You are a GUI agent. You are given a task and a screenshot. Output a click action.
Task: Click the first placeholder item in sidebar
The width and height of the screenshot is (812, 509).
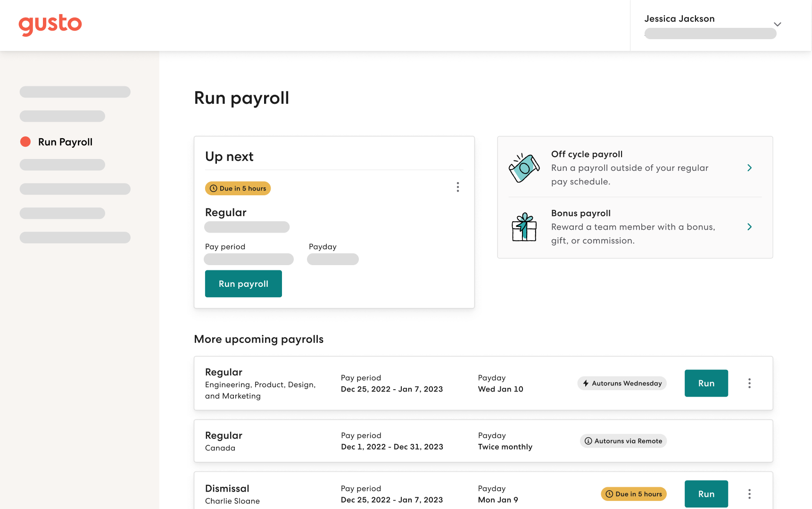click(x=75, y=92)
